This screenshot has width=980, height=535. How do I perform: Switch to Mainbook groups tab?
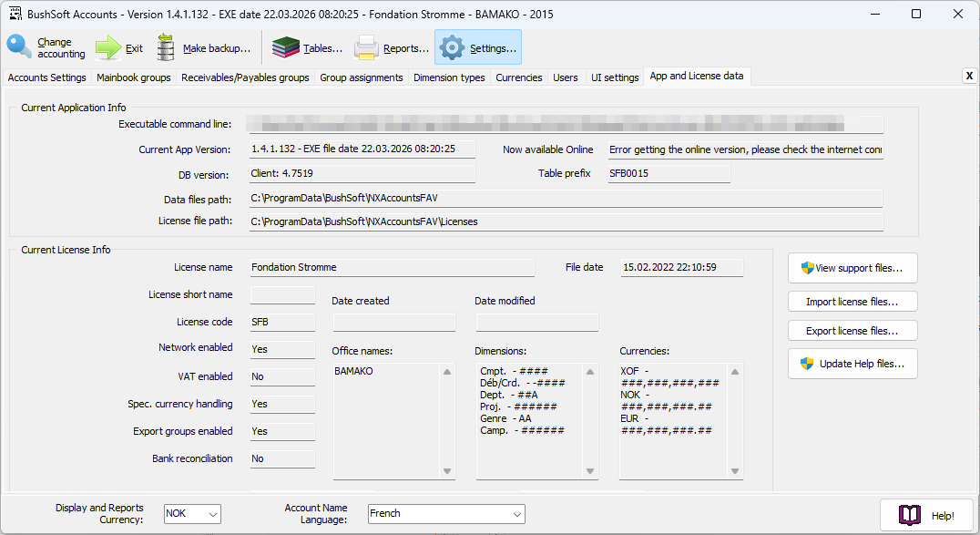[x=134, y=77]
